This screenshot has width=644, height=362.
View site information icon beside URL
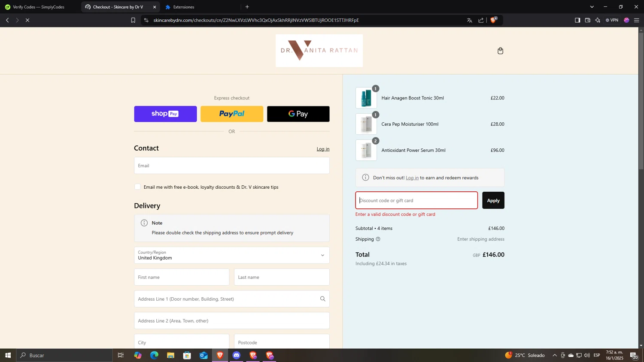coord(146,20)
